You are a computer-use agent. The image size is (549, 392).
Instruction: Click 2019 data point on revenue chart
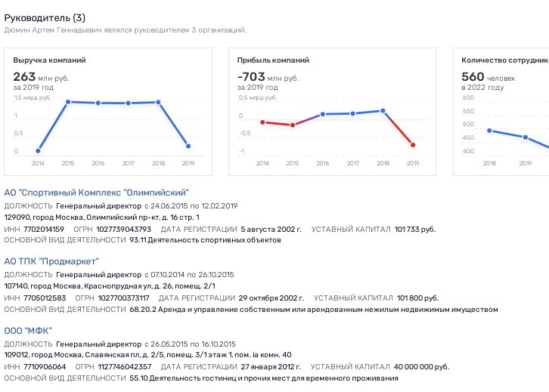[x=188, y=146]
